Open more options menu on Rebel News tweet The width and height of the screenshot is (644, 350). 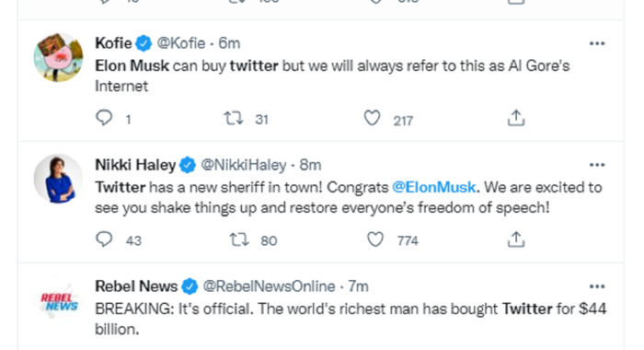(597, 286)
